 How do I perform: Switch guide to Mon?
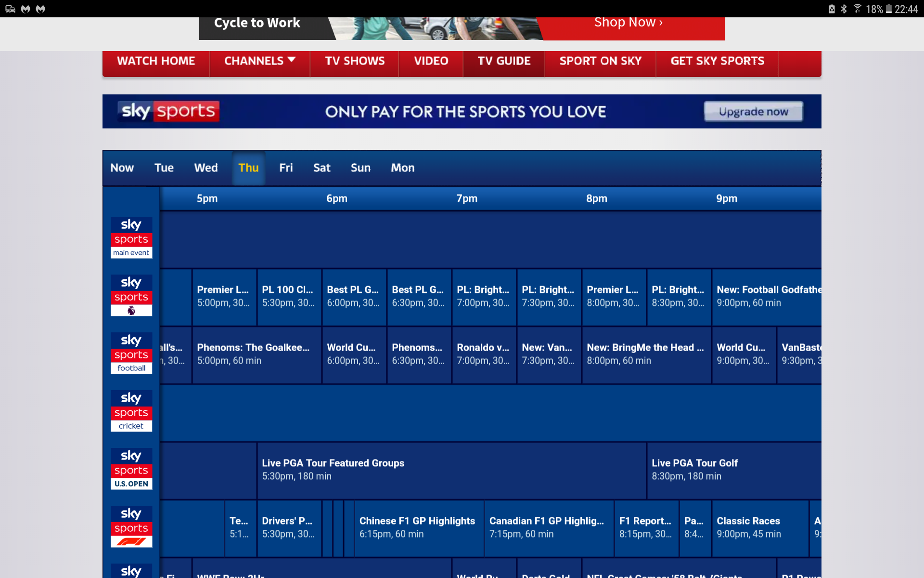[x=403, y=168]
